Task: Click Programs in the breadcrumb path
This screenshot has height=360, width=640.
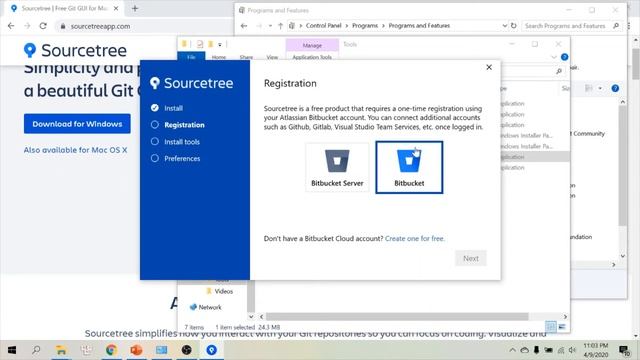Action: tap(365, 26)
